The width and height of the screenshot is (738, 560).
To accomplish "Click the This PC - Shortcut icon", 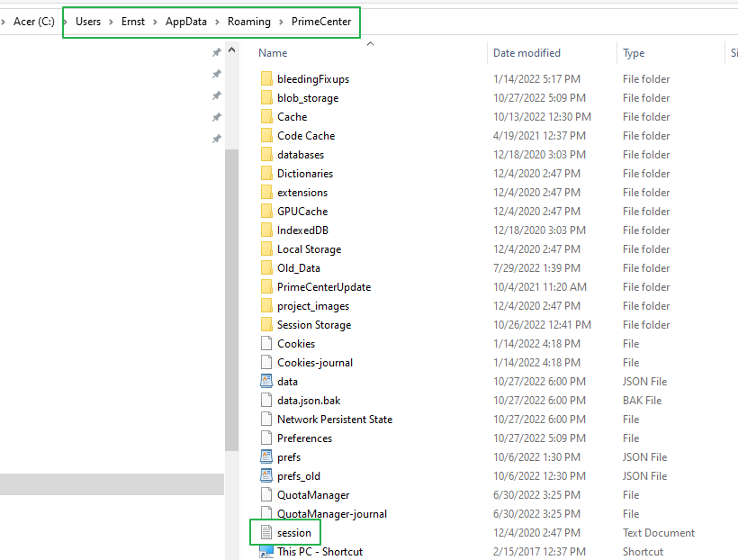I will coord(265,552).
